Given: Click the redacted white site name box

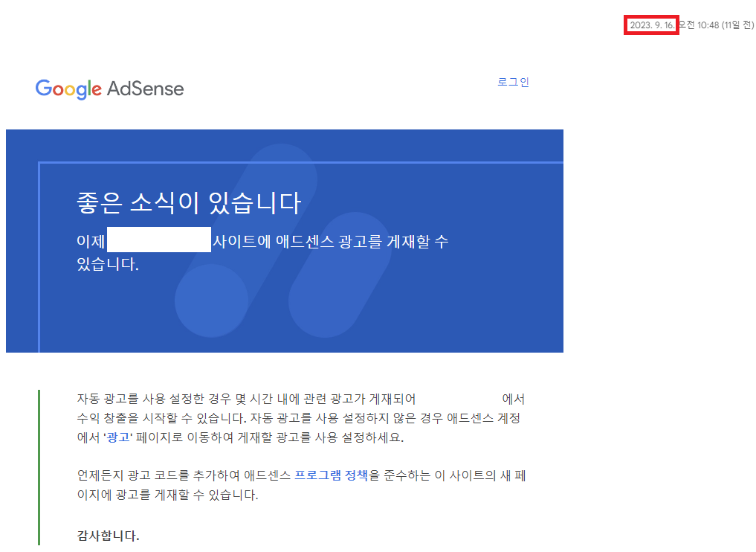Looking at the screenshot, I should 158,239.
